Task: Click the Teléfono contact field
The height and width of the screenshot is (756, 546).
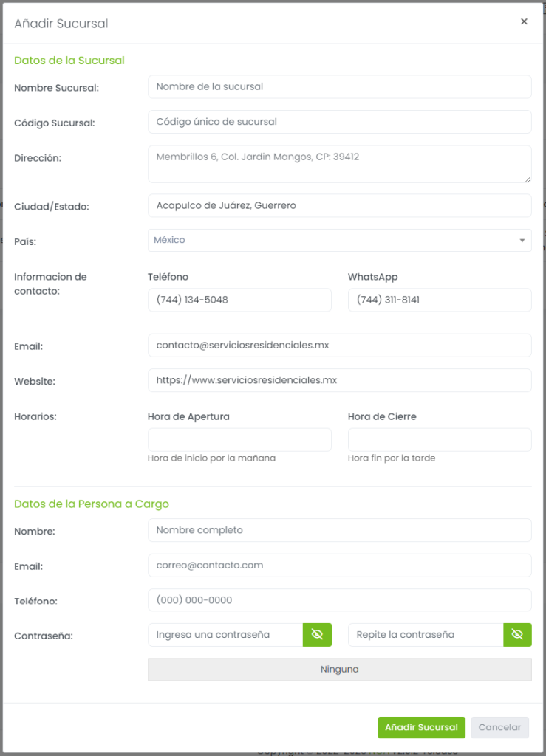Action: tap(239, 300)
